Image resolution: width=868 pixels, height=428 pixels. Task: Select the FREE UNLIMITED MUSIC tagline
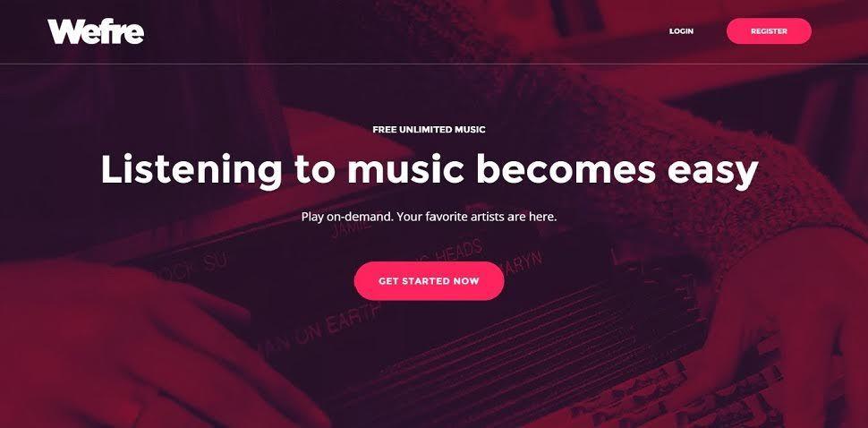click(x=429, y=130)
